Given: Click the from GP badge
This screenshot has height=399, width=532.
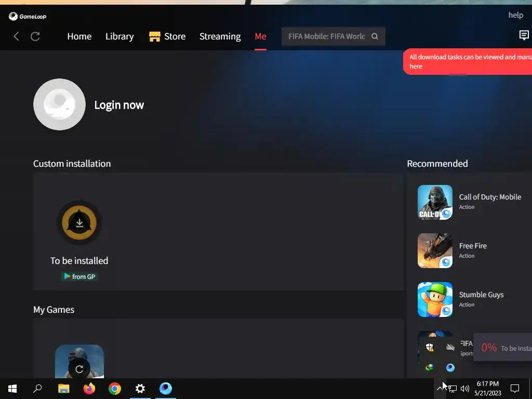Looking at the screenshot, I should pos(79,276).
